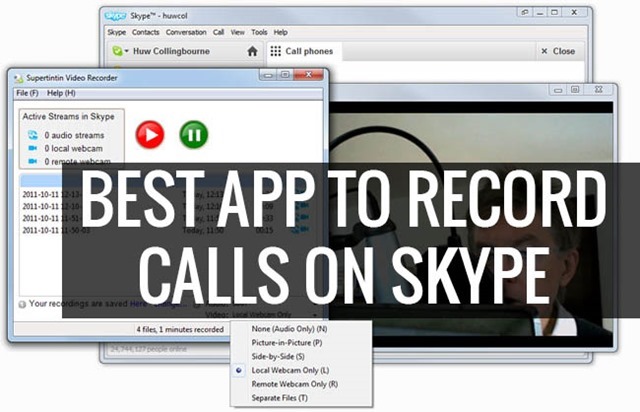Open the Tools menu in Skype
Viewport: 640px width, 412px height.
(x=259, y=32)
